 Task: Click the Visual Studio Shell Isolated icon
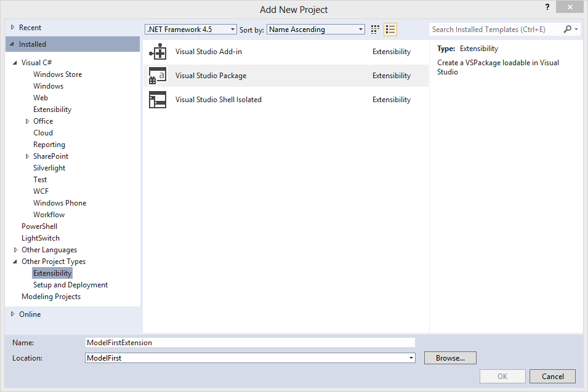point(158,100)
